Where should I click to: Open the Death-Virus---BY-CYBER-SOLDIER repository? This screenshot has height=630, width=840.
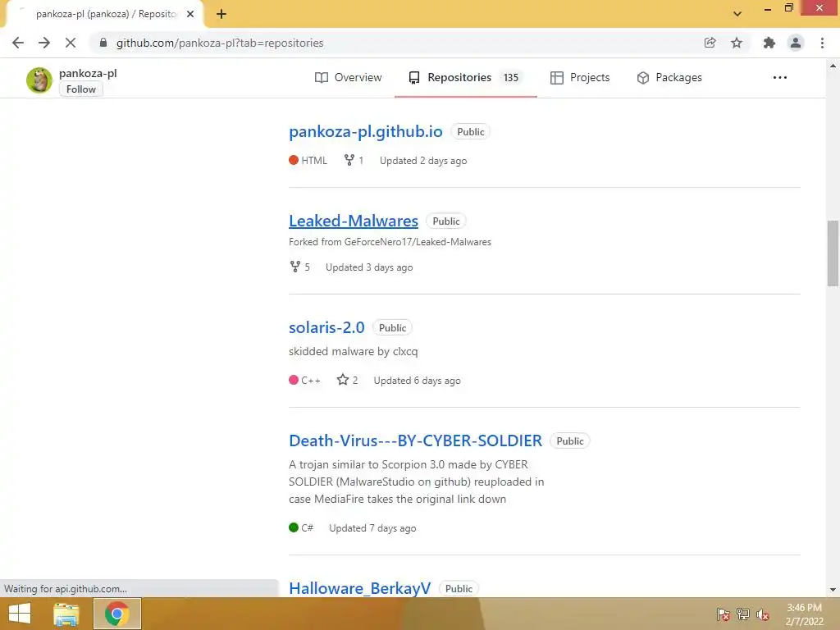point(415,441)
